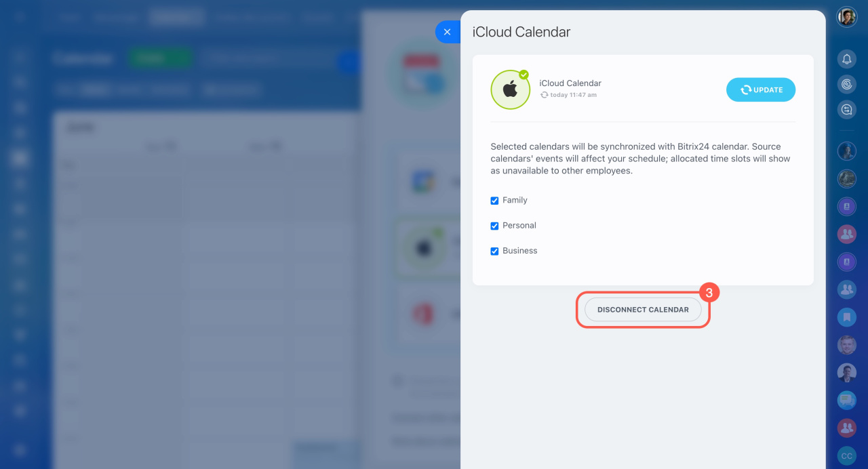Click the Apple iCloud logo icon
868x469 pixels.
510,89
